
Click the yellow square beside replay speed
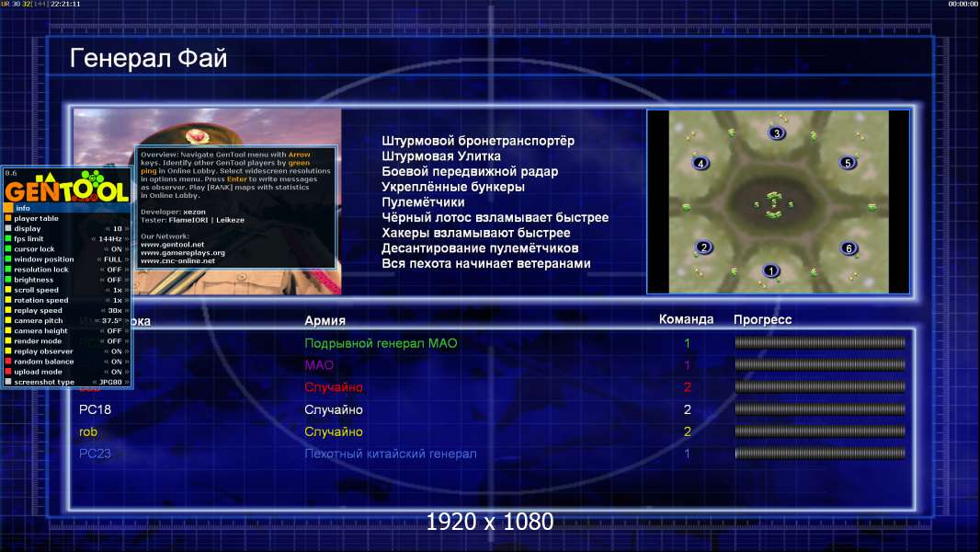8,310
